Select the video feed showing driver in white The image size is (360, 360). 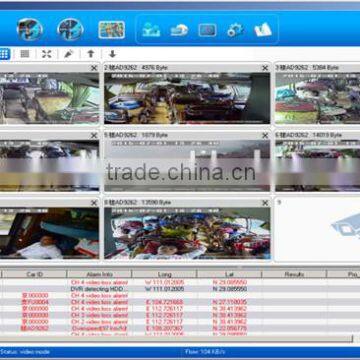click(49, 233)
